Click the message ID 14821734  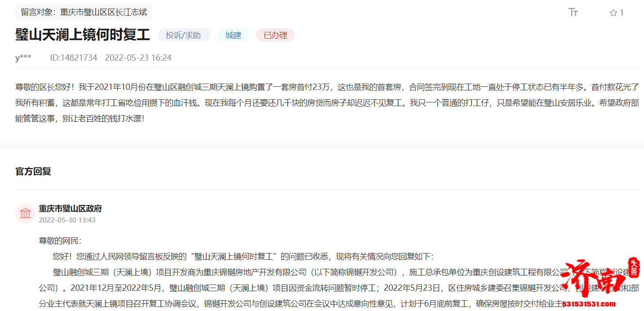tap(74, 58)
